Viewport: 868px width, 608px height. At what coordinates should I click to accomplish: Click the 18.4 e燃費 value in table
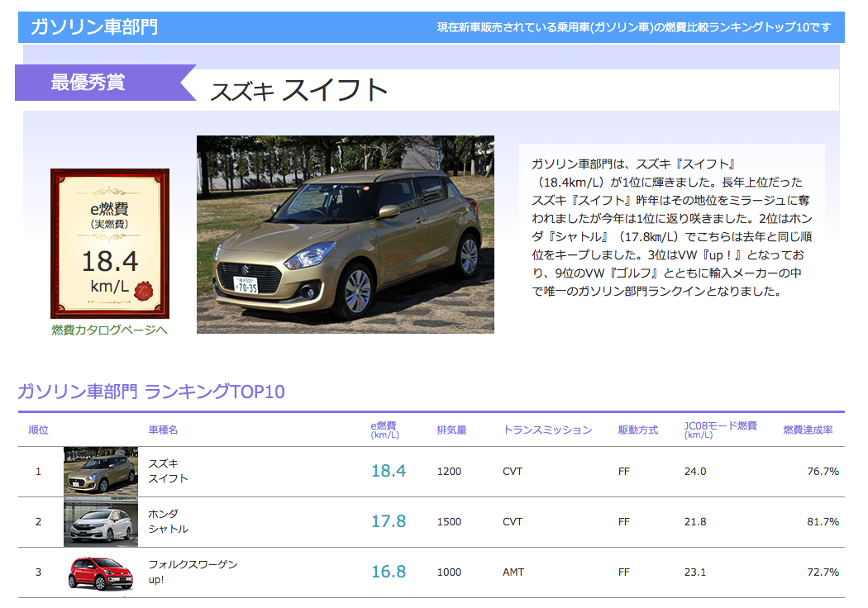click(x=389, y=471)
